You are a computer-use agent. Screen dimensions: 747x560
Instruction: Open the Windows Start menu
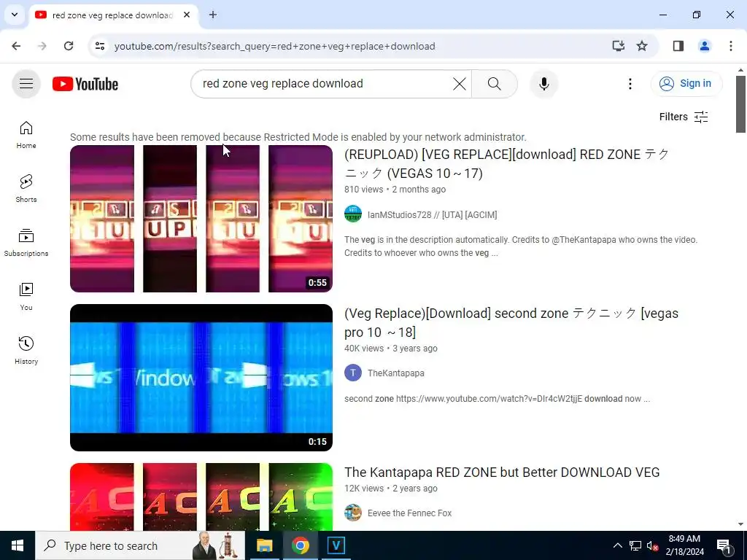18,545
